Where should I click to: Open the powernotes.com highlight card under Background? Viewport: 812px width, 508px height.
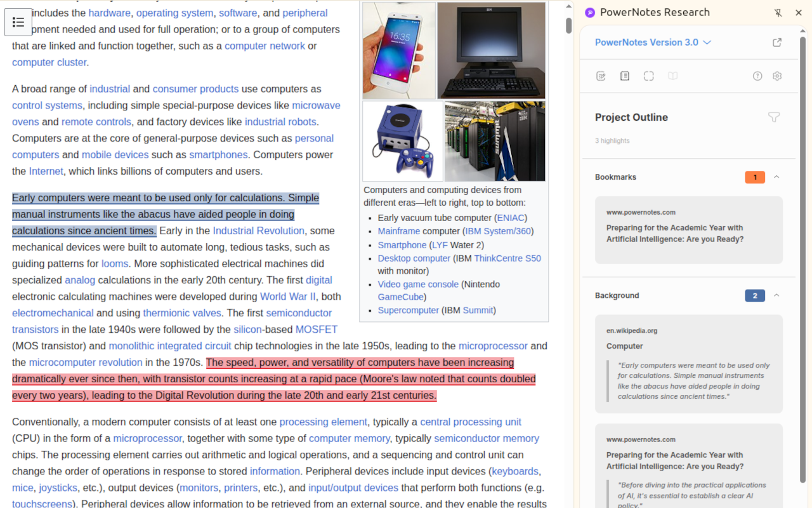click(689, 465)
